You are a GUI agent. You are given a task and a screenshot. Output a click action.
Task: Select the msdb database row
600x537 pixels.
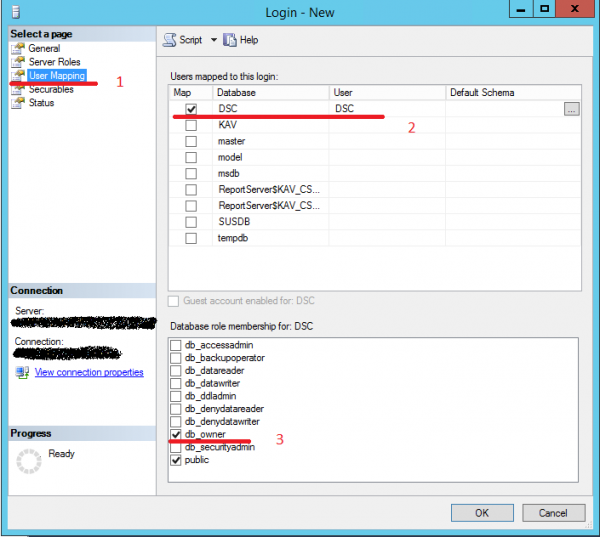270,173
